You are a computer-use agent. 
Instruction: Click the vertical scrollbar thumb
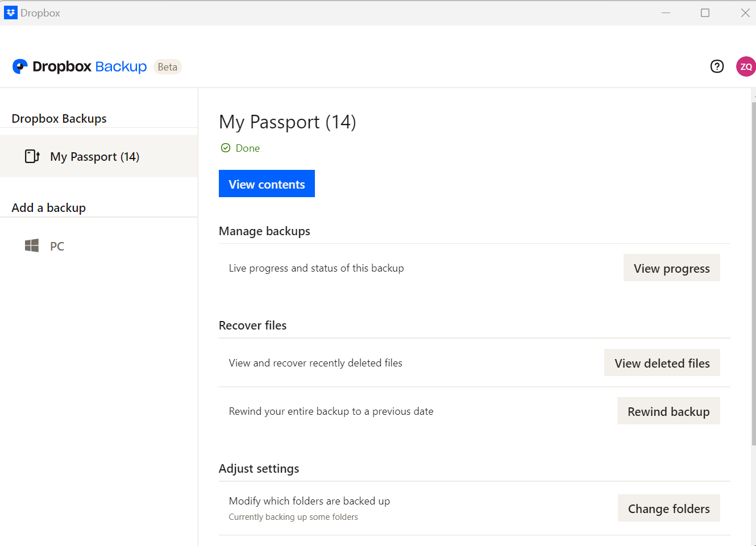pos(754,273)
